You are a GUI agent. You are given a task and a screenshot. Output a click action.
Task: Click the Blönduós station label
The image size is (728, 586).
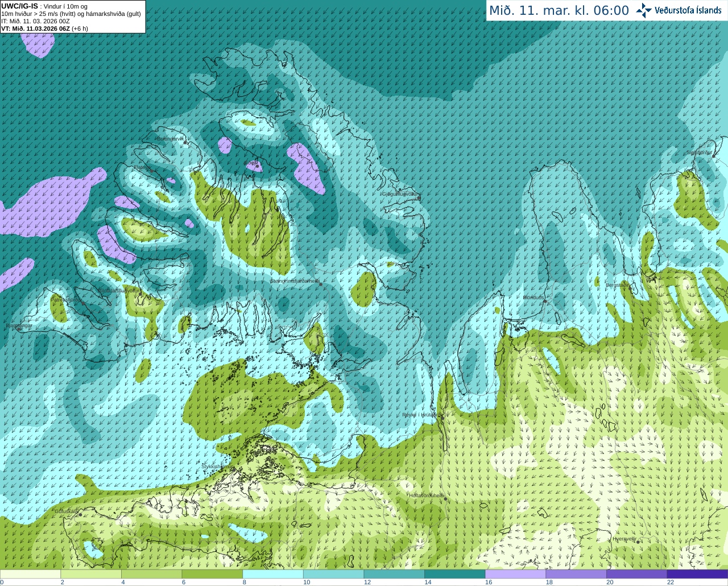[x=534, y=298]
